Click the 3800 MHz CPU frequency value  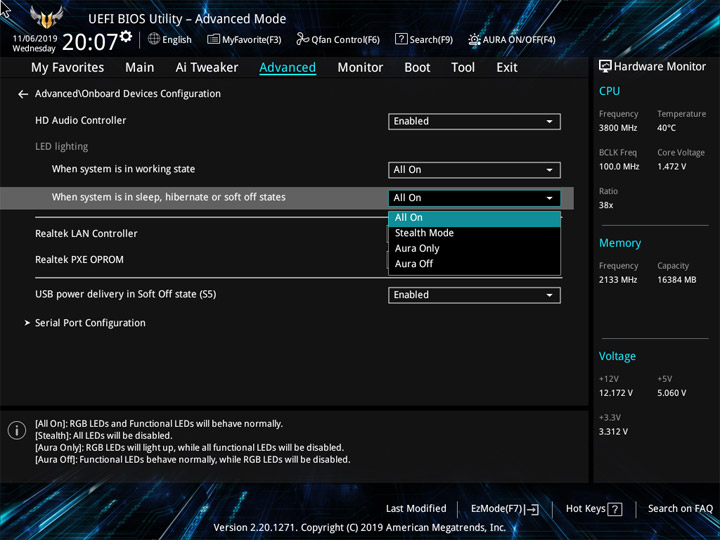pyautogui.click(x=618, y=128)
